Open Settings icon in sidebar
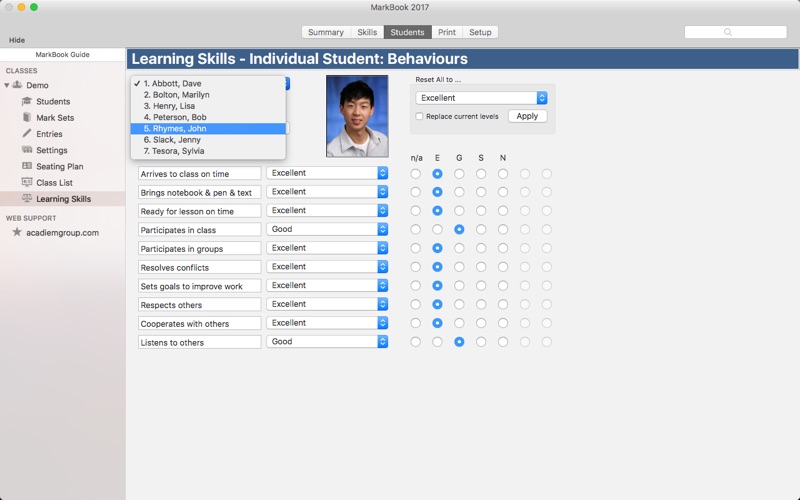 pos(27,149)
